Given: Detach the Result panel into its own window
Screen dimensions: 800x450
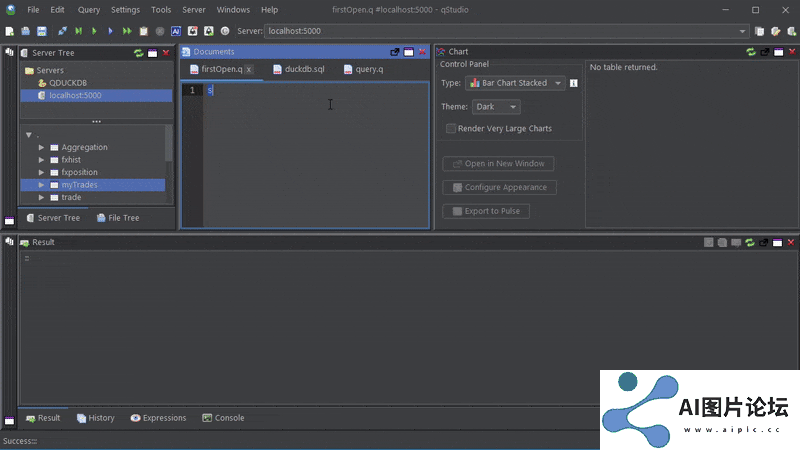Looking at the screenshot, I should tap(763, 242).
